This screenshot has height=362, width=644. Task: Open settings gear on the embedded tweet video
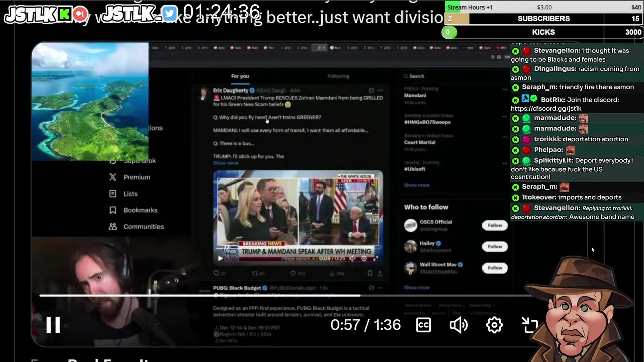[364, 258]
